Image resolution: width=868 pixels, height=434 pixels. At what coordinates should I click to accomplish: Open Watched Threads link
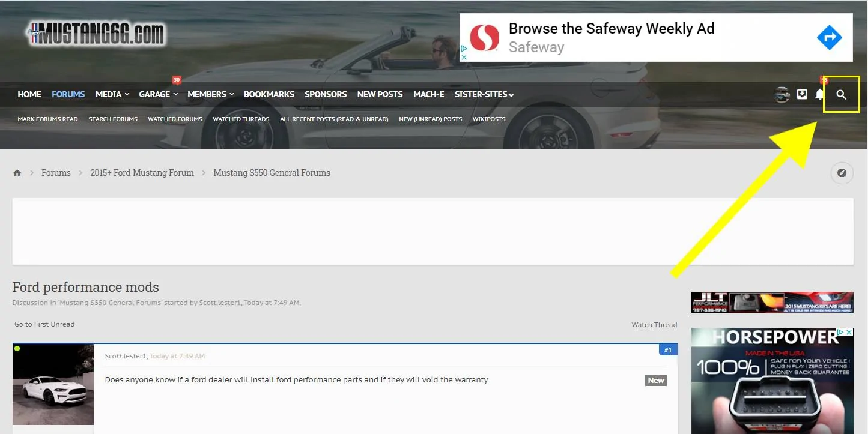(x=241, y=119)
